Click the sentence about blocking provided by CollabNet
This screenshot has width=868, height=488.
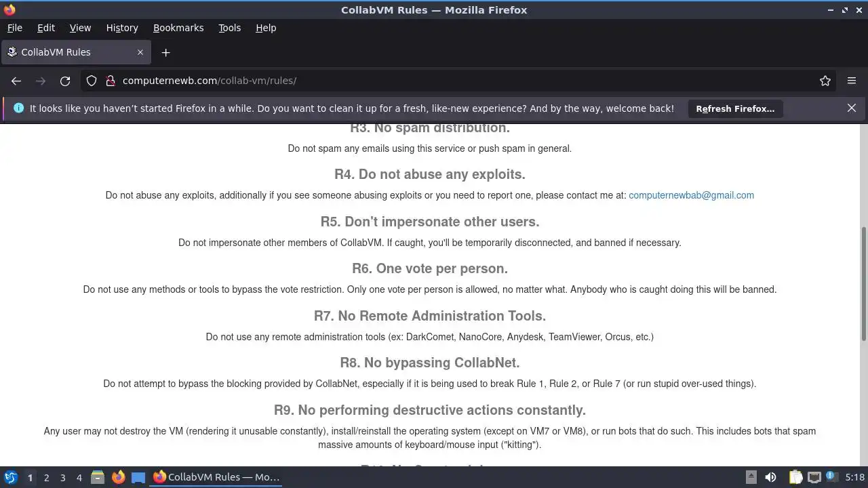click(430, 384)
